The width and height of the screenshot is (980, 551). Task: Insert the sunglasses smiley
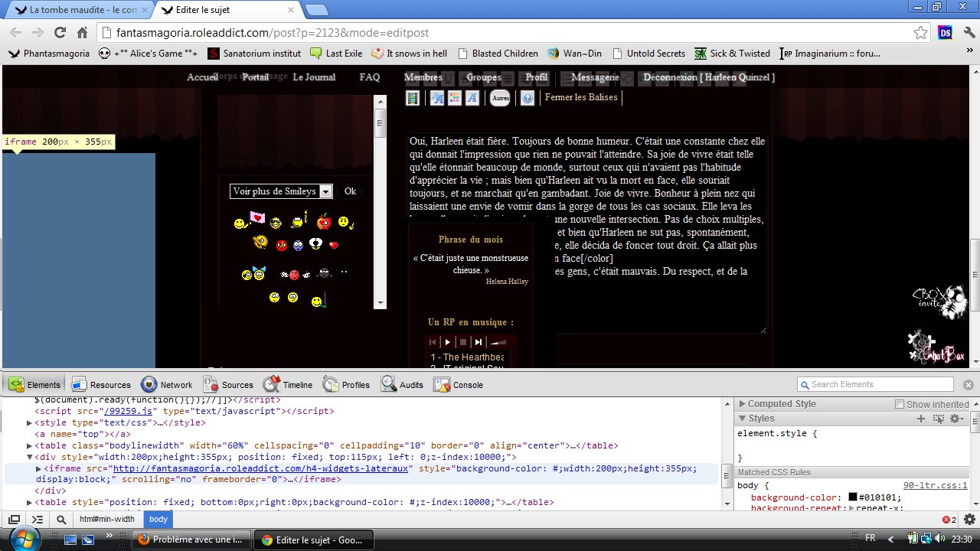[x=276, y=222]
